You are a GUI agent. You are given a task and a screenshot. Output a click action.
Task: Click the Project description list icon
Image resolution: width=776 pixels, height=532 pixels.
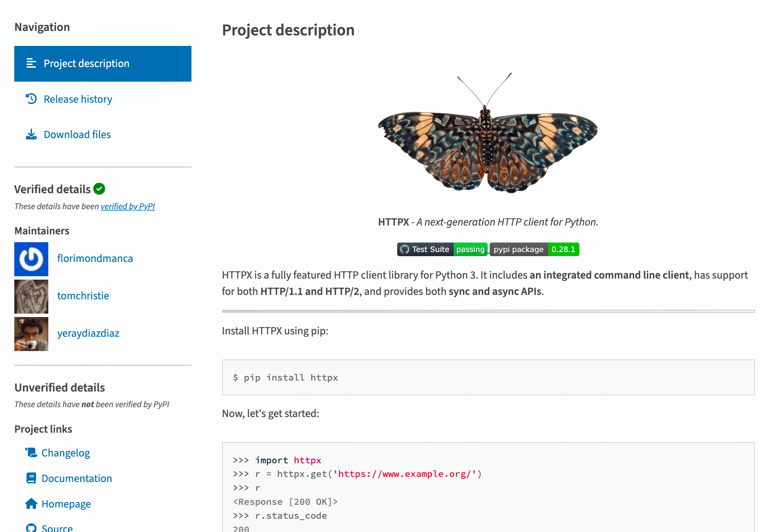coord(31,63)
